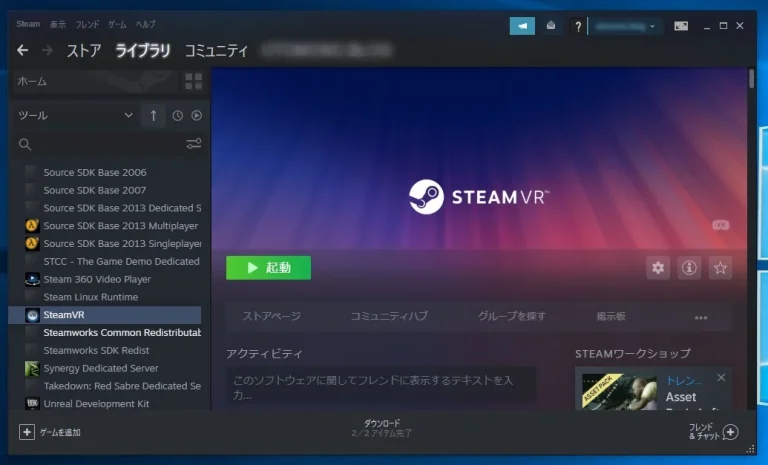
Task: Open the account name dropdown
Action: pyautogui.click(x=625, y=26)
